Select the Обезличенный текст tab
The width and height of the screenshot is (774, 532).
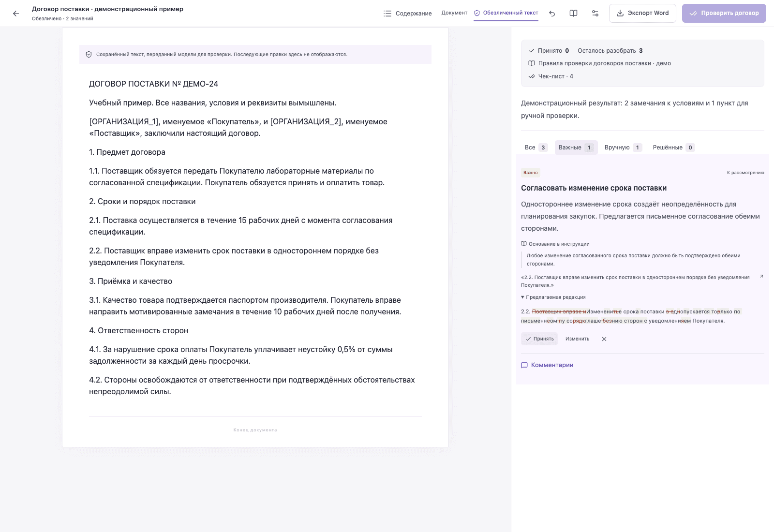[506, 13]
